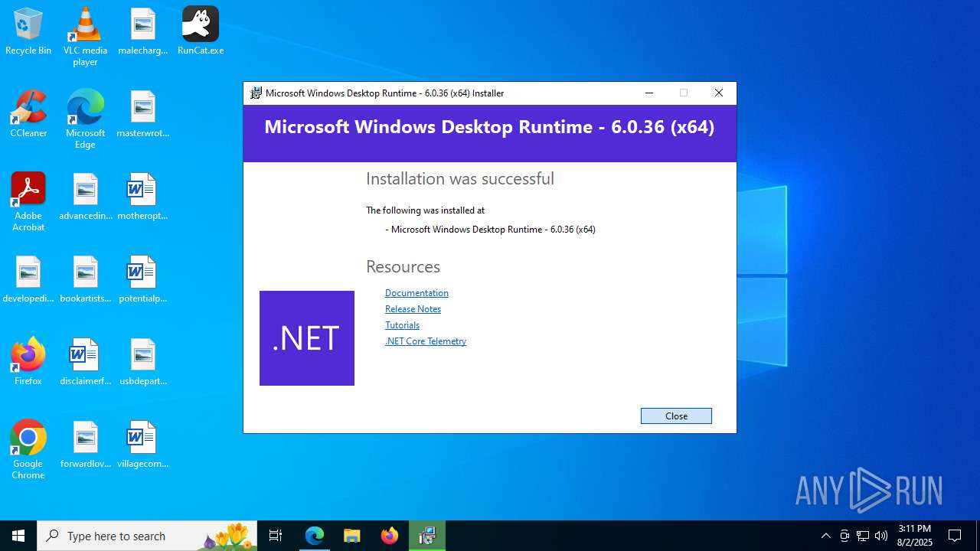Screen dimensions: 980x551
Task: Open the .NET Core Telemetry link
Action: click(x=426, y=341)
